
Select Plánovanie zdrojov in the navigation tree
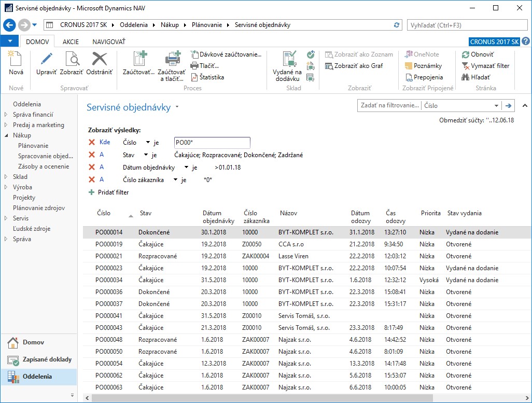(x=39, y=208)
